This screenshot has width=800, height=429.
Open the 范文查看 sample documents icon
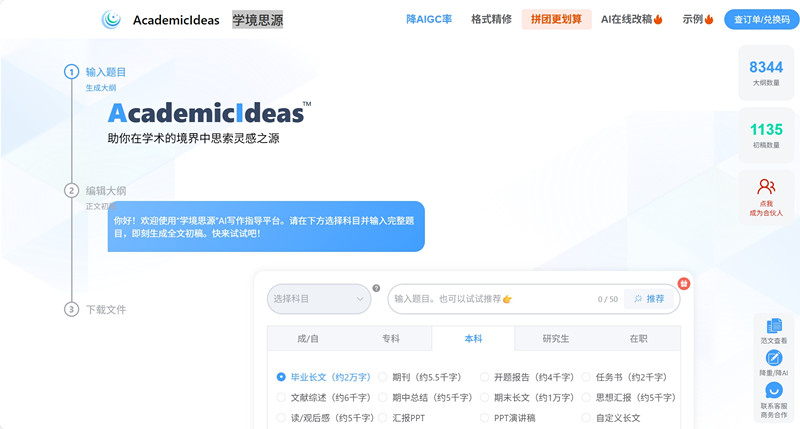[x=774, y=325]
